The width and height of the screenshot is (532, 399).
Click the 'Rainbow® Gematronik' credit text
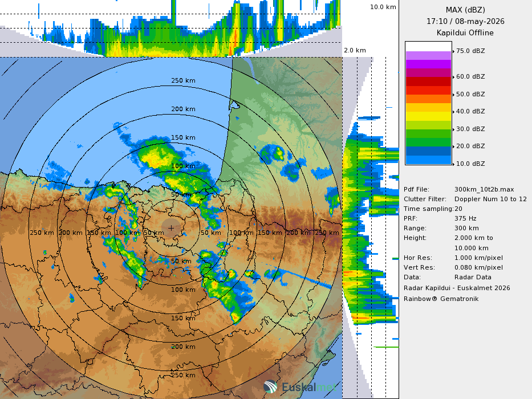pyautogui.click(x=441, y=299)
